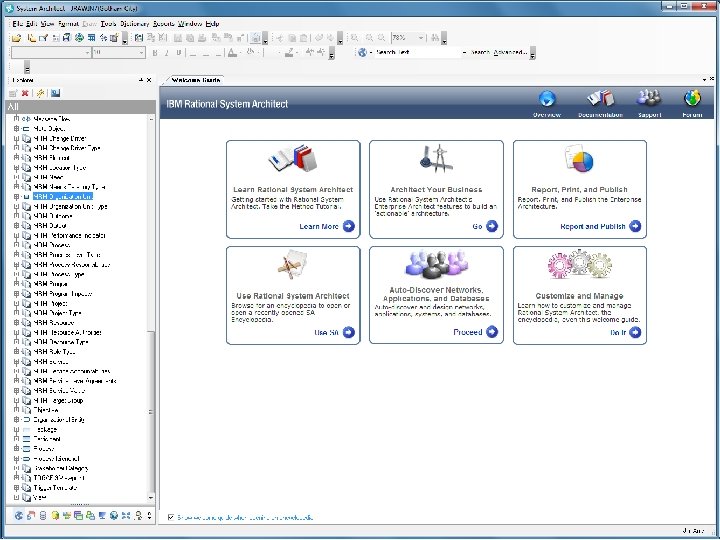This screenshot has height=540, width=720.
Task: Click the Advanced... search button
Action: [510, 52]
